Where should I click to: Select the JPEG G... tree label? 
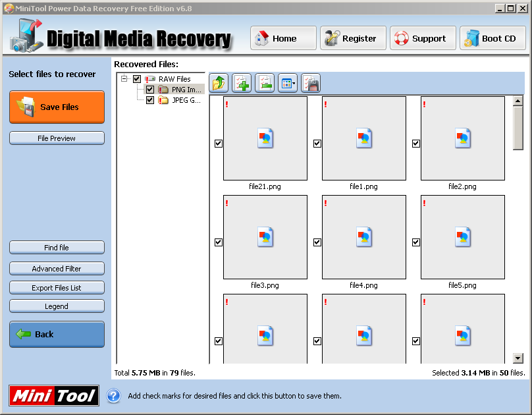[x=186, y=100]
